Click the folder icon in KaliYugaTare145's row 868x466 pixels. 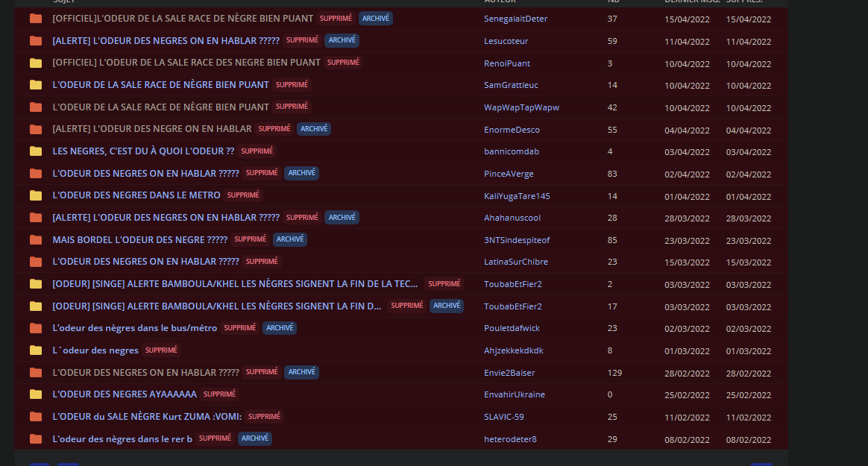point(36,195)
